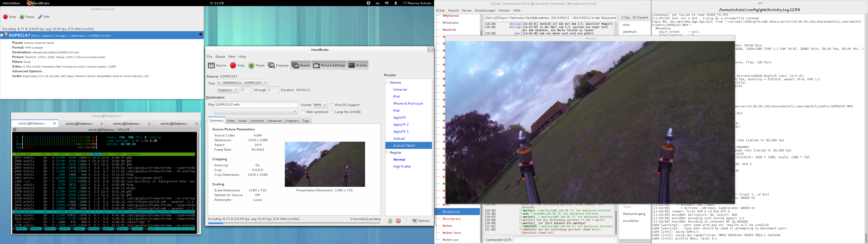Open File menu in HandBrake

(x=210, y=57)
